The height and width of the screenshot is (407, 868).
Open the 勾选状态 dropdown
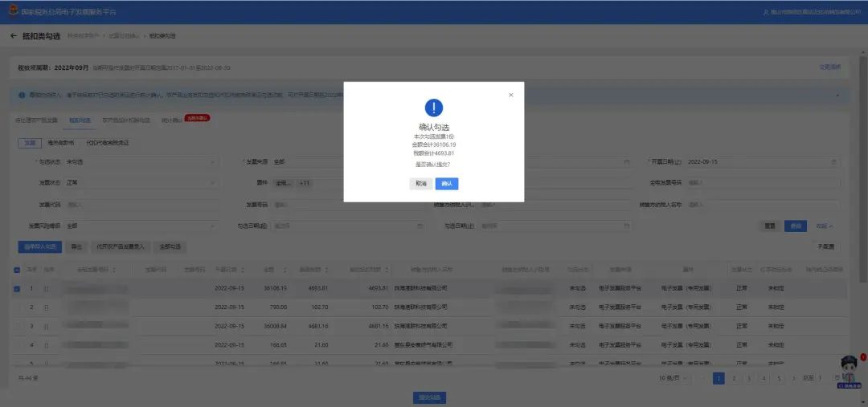point(141,161)
